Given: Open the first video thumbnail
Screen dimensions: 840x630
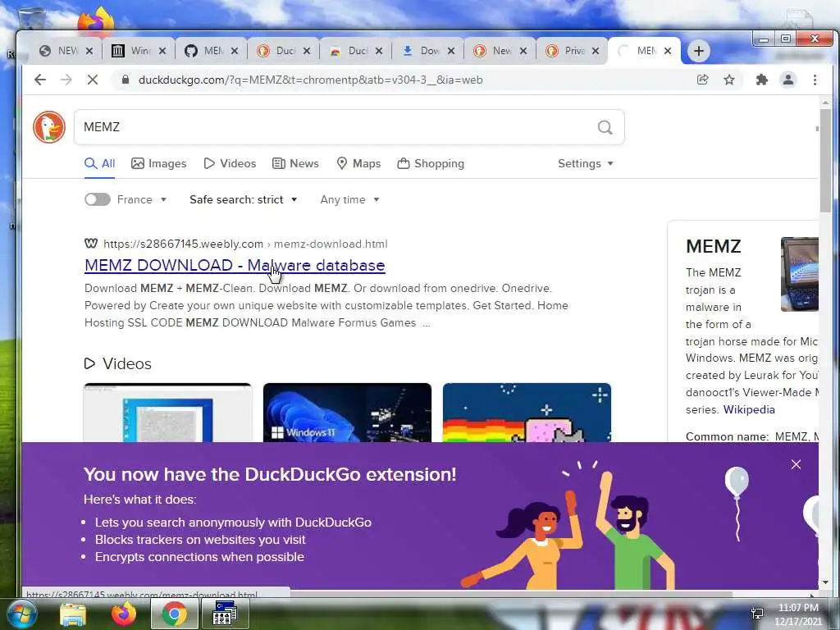Looking at the screenshot, I should click(167, 413).
